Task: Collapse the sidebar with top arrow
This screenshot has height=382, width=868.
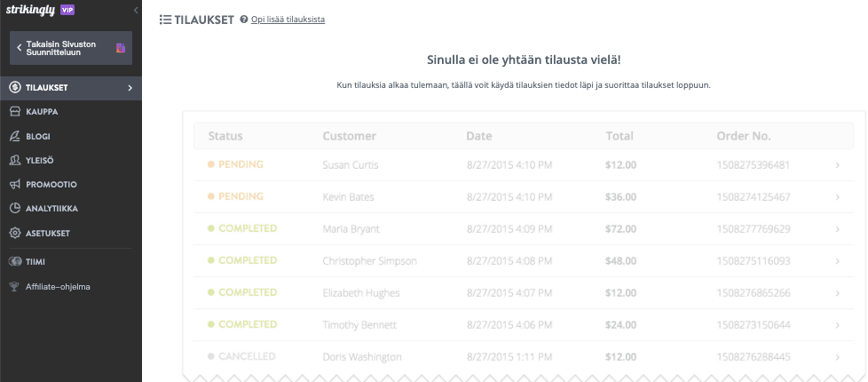Action: coord(136,10)
